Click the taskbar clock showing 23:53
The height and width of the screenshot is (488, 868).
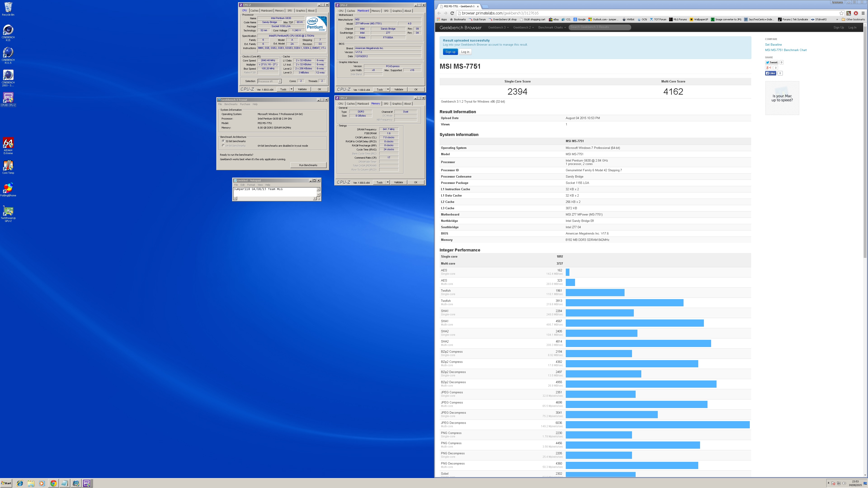click(855, 483)
